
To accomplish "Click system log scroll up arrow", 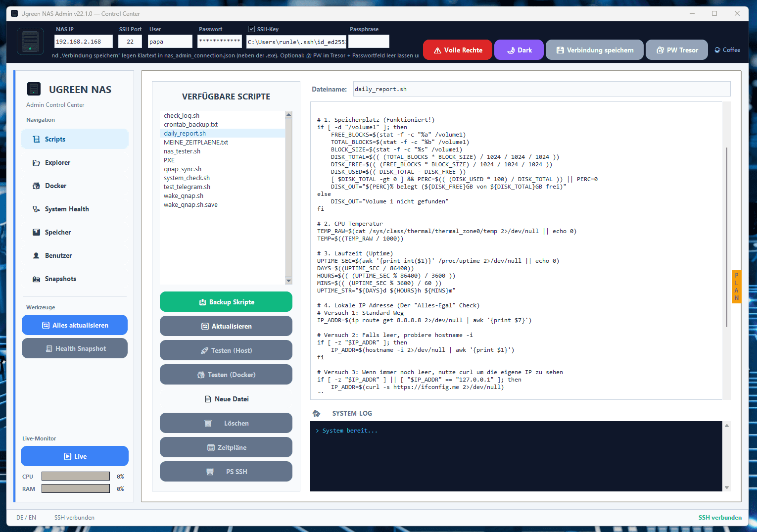I will [727, 426].
